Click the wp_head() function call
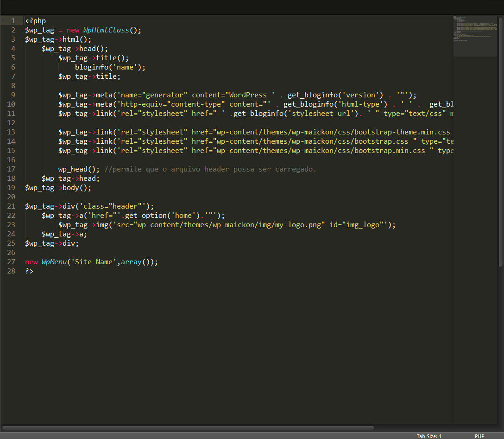The image size is (504, 439). [76, 169]
